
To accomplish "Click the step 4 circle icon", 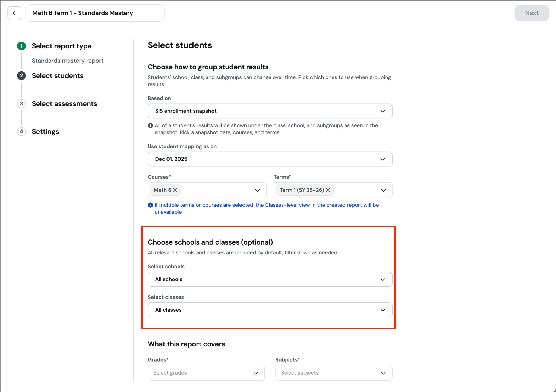I will pos(21,131).
